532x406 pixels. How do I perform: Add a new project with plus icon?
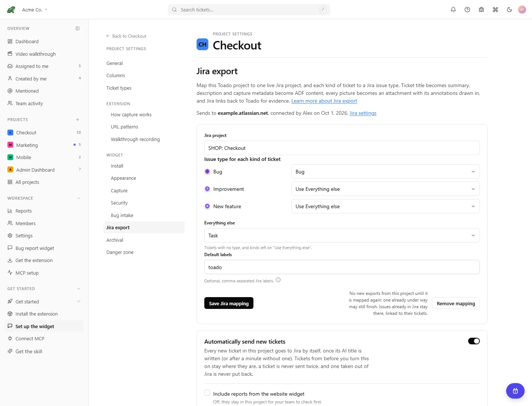point(78,120)
